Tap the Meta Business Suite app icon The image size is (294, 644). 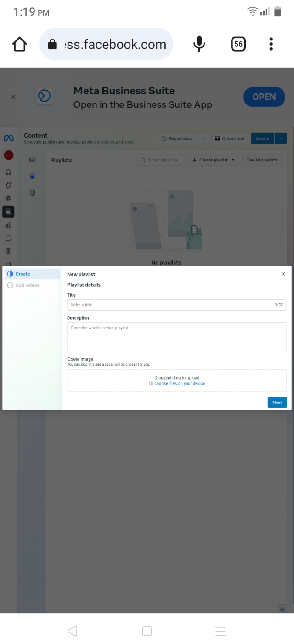point(44,96)
